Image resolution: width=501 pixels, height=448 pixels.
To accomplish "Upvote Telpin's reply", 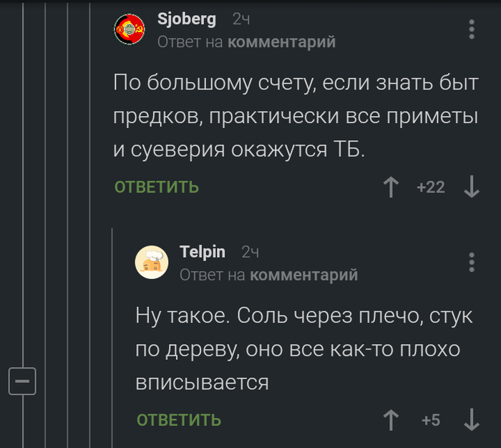I will [x=391, y=420].
